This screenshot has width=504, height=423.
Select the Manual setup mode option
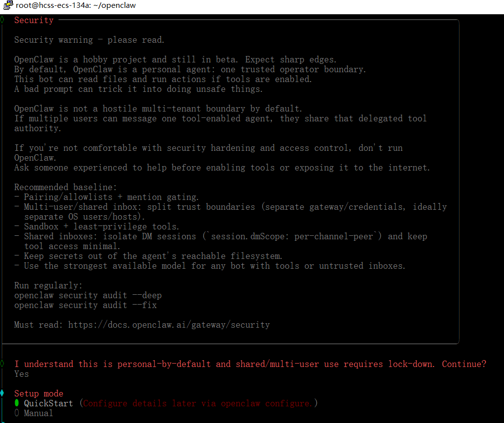pos(33,413)
